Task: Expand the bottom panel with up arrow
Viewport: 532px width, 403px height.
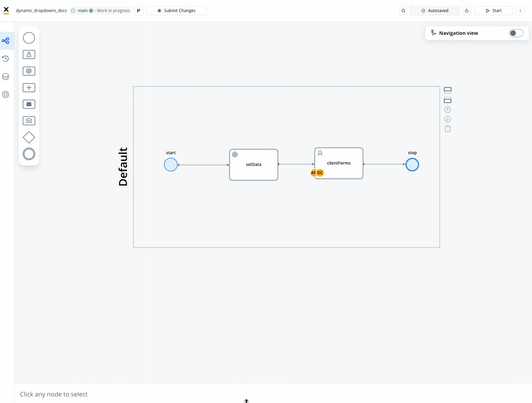Action: 246,401
